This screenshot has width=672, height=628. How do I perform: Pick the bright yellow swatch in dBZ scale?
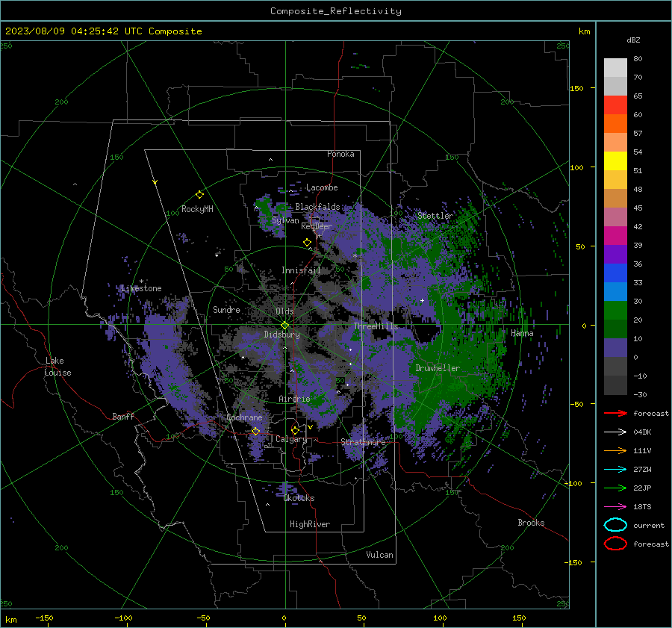click(615, 161)
